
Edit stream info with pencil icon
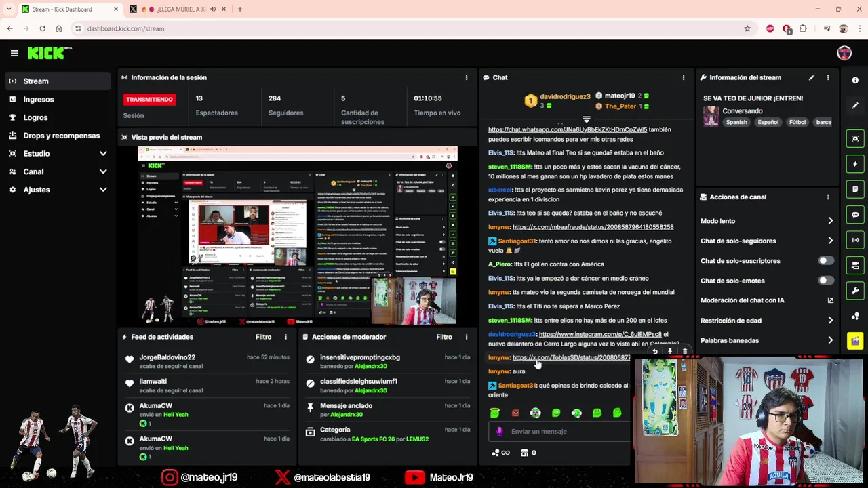812,77
